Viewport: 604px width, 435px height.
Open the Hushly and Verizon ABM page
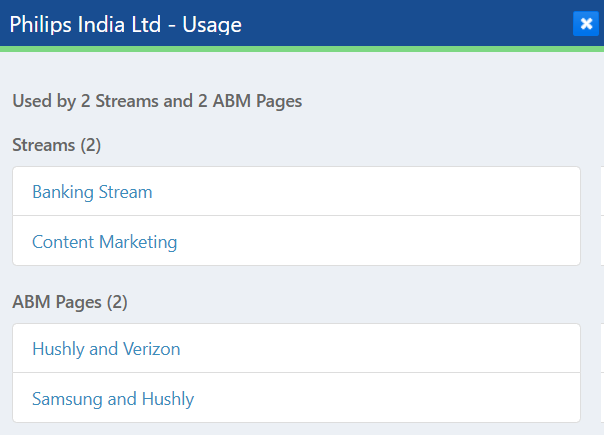pyautogui.click(x=106, y=349)
